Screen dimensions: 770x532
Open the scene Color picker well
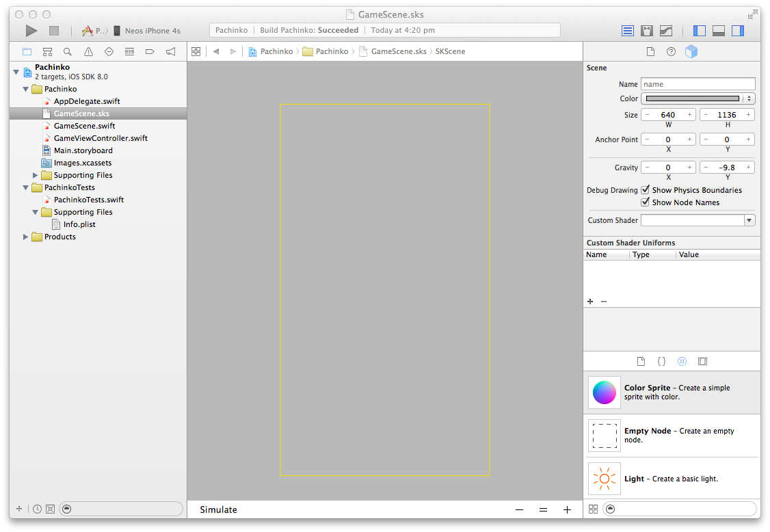click(693, 98)
